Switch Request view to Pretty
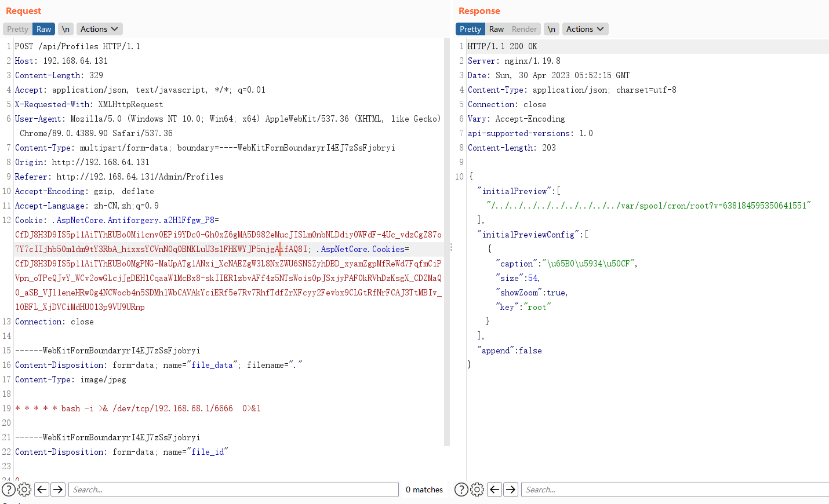This screenshot has width=829, height=504. click(17, 29)
